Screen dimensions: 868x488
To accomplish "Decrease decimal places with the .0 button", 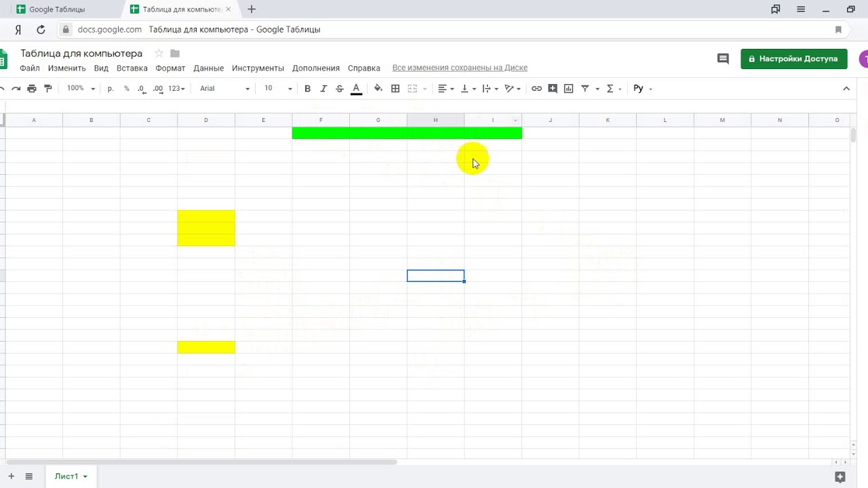I will 141,89.
